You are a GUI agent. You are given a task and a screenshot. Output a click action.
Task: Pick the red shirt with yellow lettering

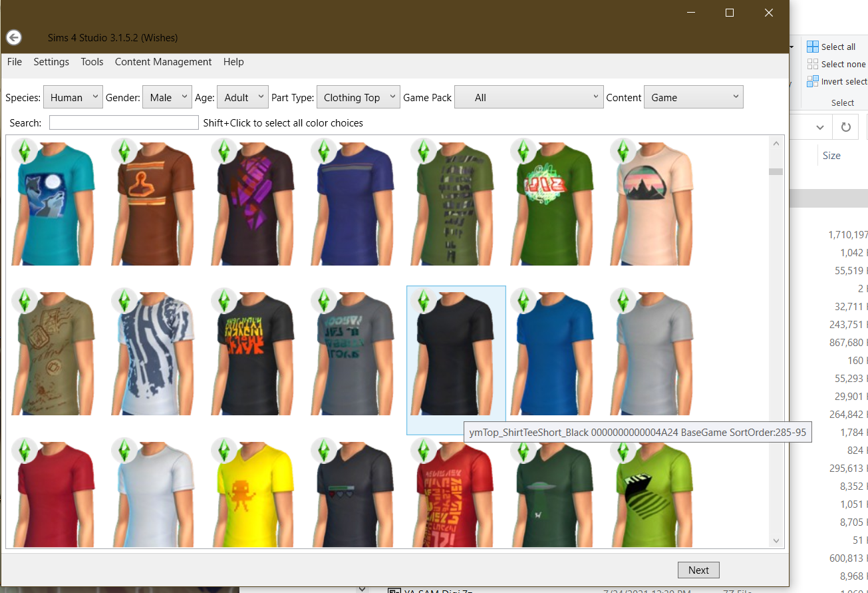click(x=452, y=493)
